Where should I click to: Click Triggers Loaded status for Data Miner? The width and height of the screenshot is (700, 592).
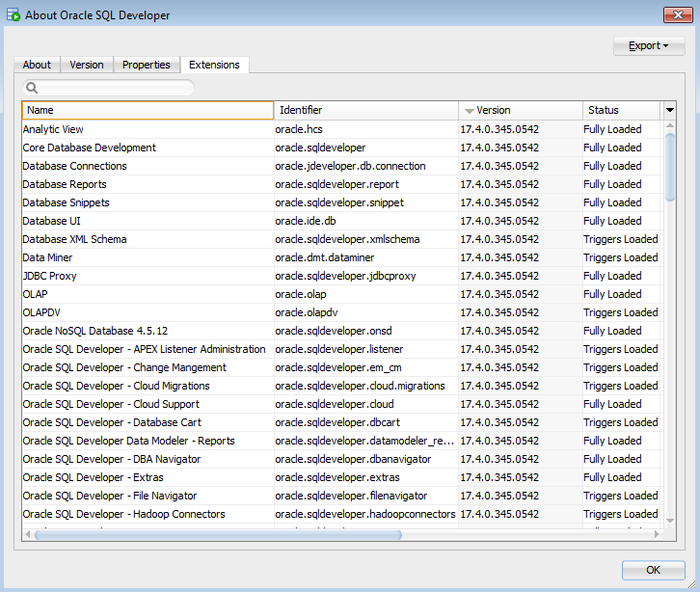[x=621, y=257]
